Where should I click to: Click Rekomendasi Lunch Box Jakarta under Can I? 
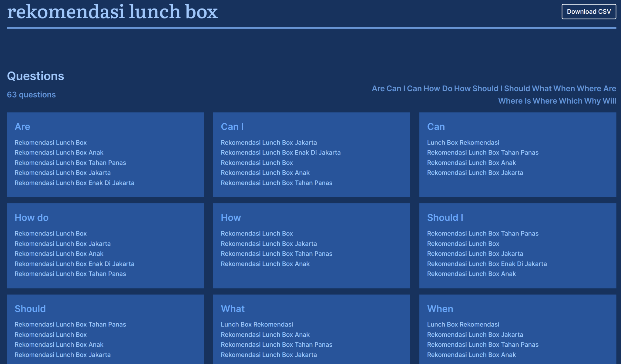coord(269,142)
